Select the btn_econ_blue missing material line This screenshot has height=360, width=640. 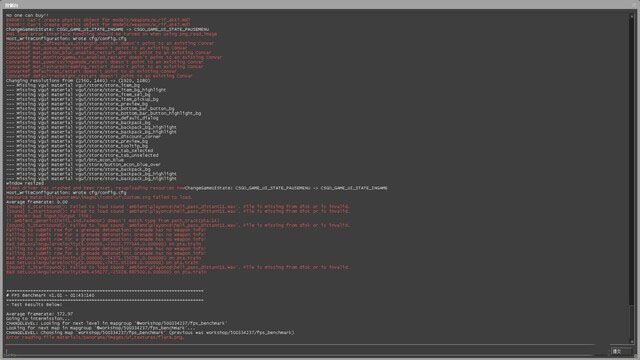(x=64, y=160)
